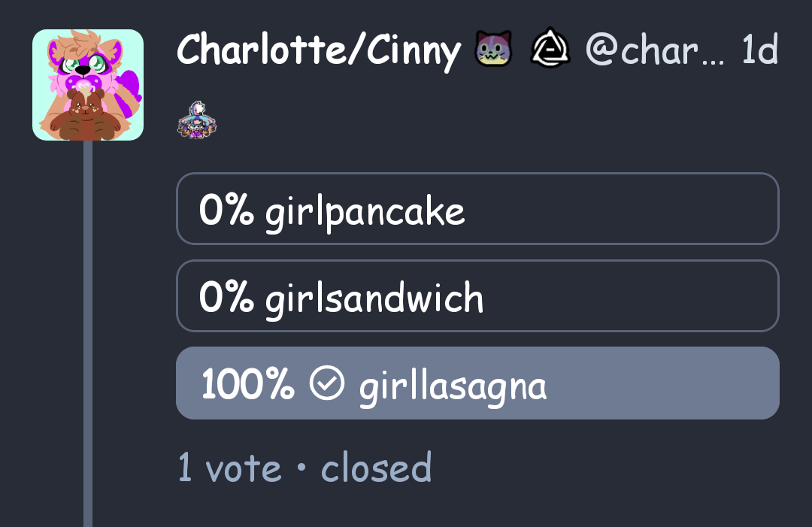Image resolution: width=812 pixels, height=527 pixels.
Task: Select the girlsandwich poll option label
Action: click(x=374, y=298)
